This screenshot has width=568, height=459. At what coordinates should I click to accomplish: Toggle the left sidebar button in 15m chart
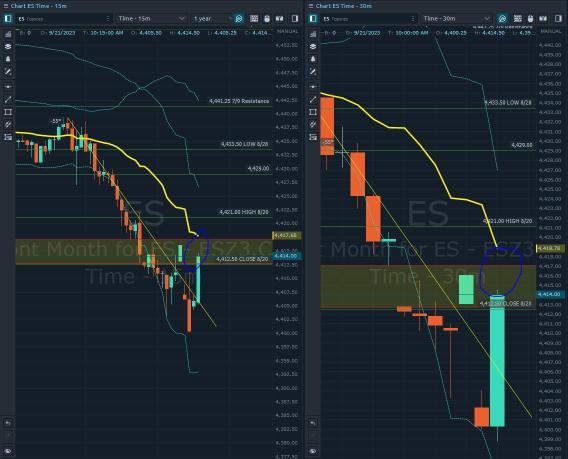pos(8,18)
